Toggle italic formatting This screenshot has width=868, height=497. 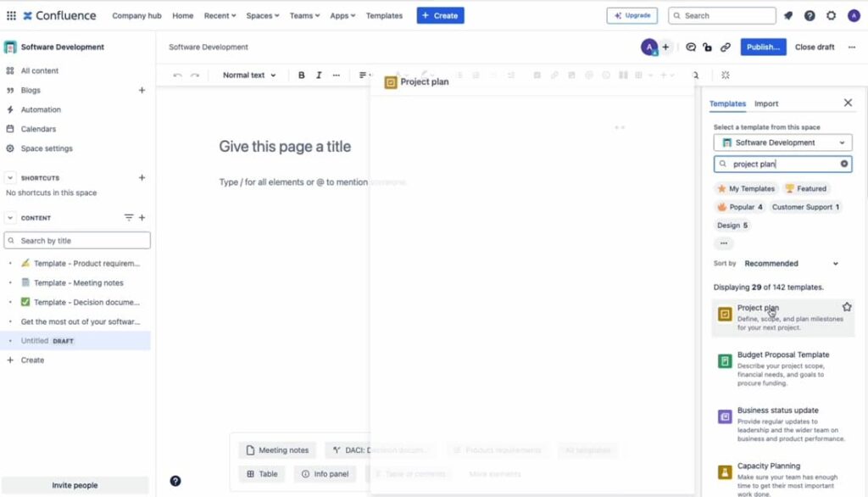(319, 75)
